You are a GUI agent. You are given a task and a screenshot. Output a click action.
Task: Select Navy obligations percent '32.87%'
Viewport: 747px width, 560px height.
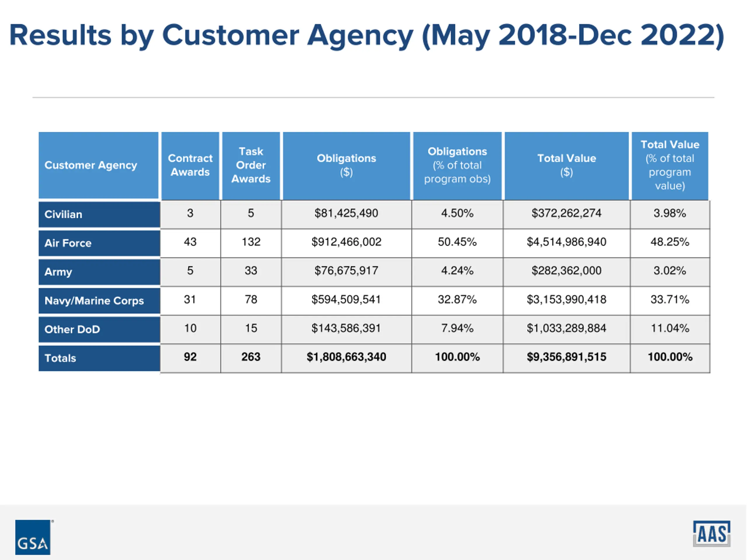457,300
